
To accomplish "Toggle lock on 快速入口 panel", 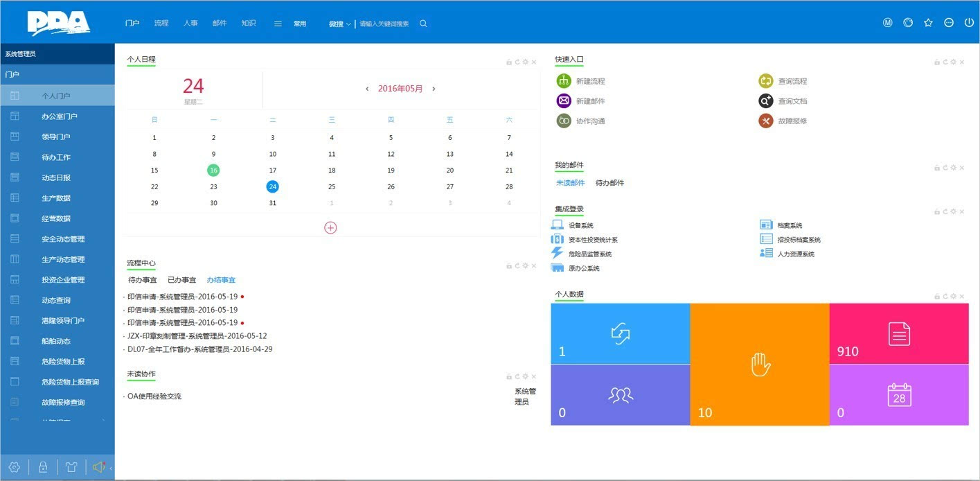I will coord(937,62).
